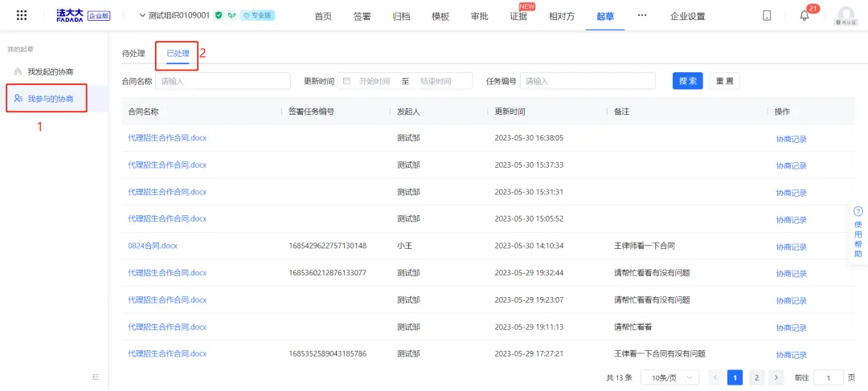The image size is (868, 391).
Task: Open the 0824合同.docx contract link
Action: coord(153,246)
